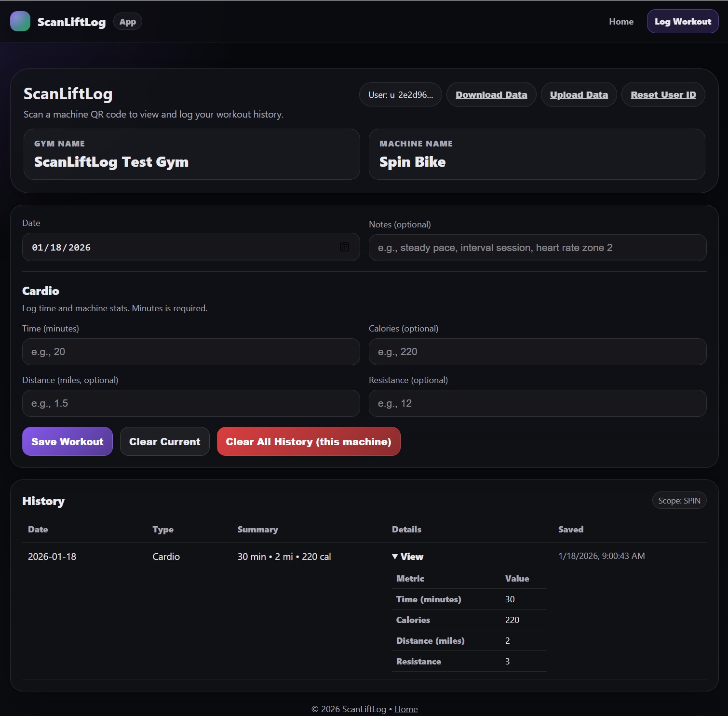The height and width of the screenshot is (716, 728).
Task: Click the ScanLiftLog logo icon
Action: click(x=20, y=21)
